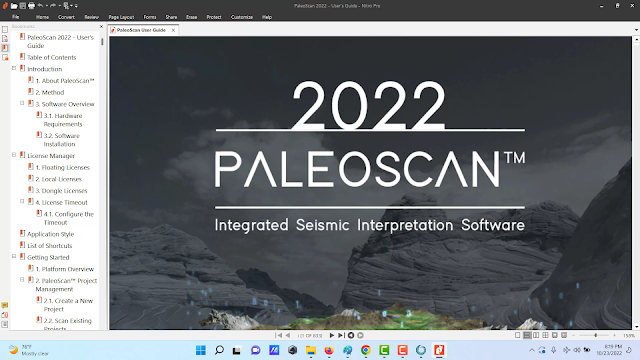
Task: Open the Erase ribbon tab
Action: 191,17
